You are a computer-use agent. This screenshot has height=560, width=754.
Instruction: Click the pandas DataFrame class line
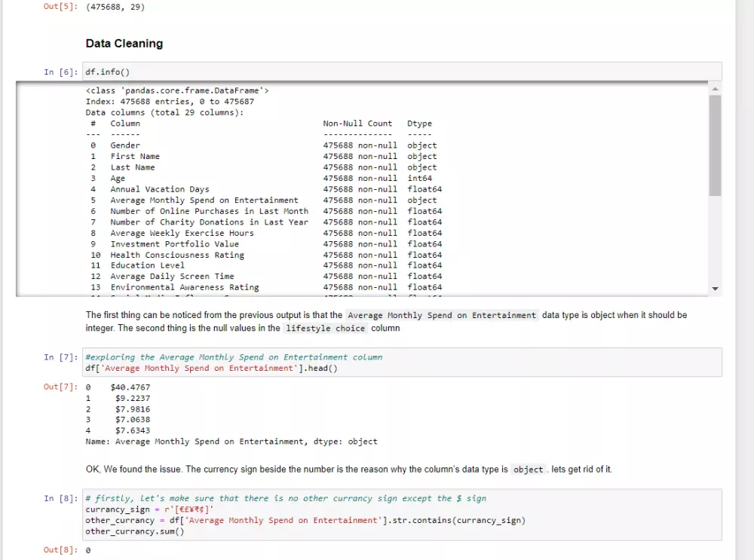[x=177, y=90]
